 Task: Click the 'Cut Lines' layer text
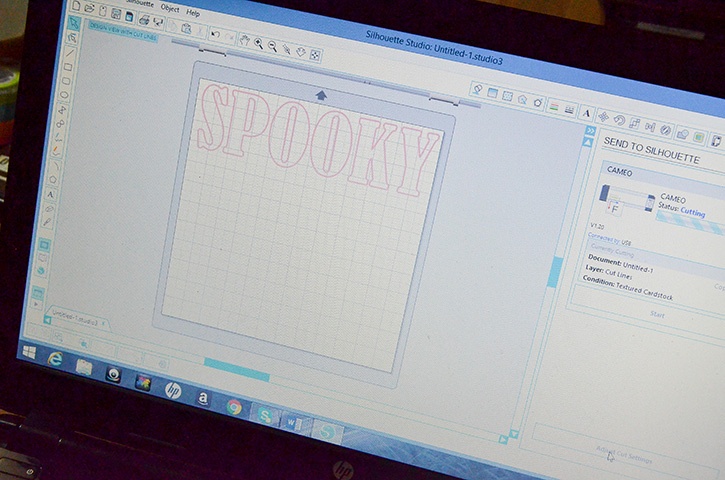point(618,273)
